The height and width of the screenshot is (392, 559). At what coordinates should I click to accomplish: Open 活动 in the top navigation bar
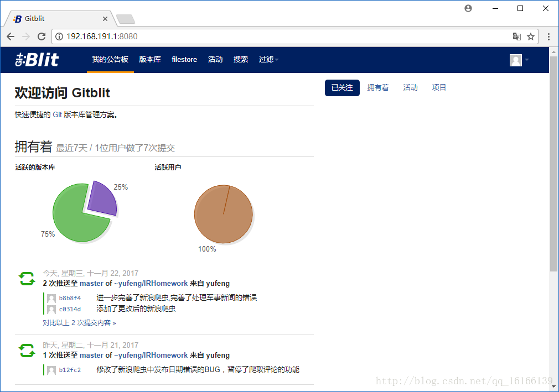[215, 60]
